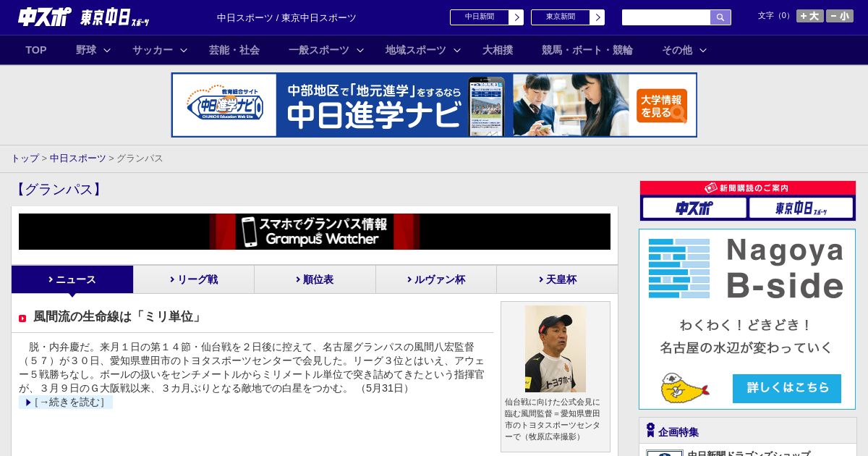
Task: Open 大相撲 section
Action: click(498, 50)
